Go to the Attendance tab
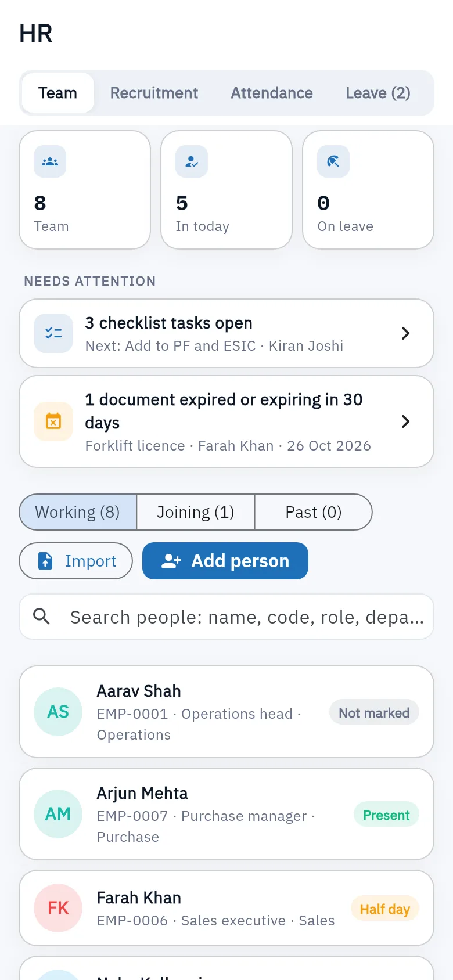The height and width of the screenshot is (980, 453). pyautogui.click(x=272, y=93)
